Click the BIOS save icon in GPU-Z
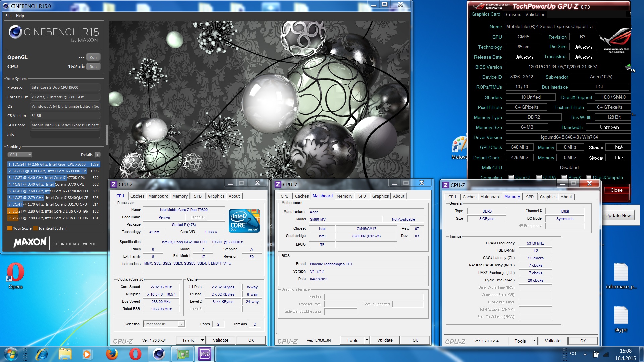The width and height of the screenshot is (644, 362). click(628, 67)
